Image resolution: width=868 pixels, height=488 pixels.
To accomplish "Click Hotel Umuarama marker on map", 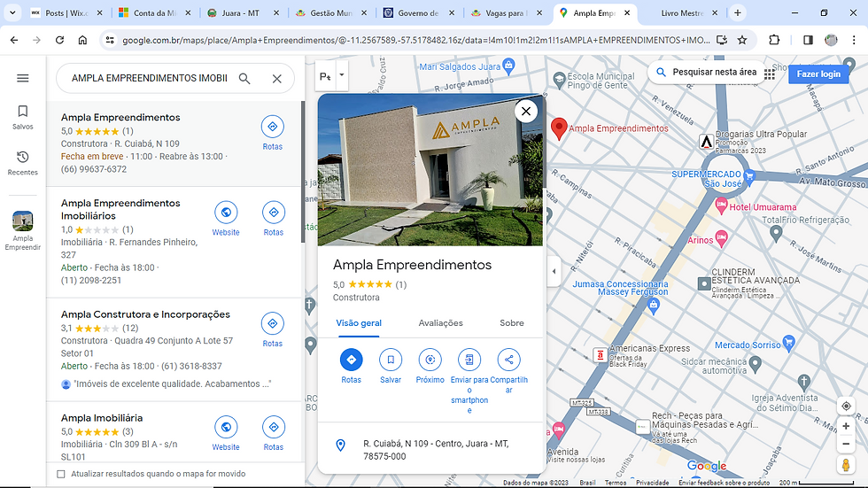I will 721,206.
